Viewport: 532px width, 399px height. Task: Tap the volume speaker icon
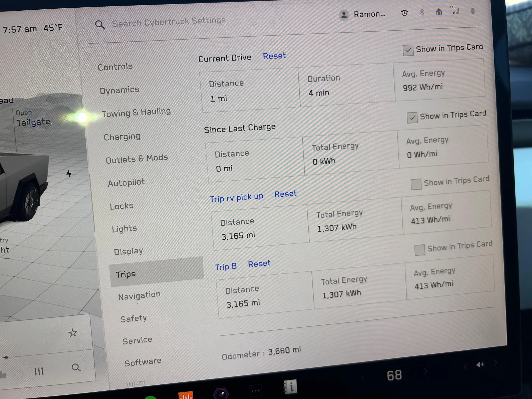pyautogui.click(x=480, y=365)
